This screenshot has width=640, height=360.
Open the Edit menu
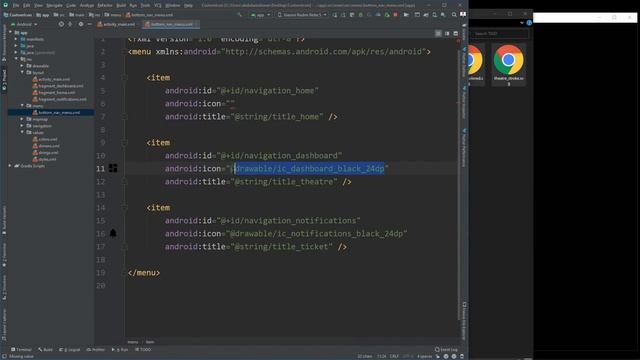point(27,5)
